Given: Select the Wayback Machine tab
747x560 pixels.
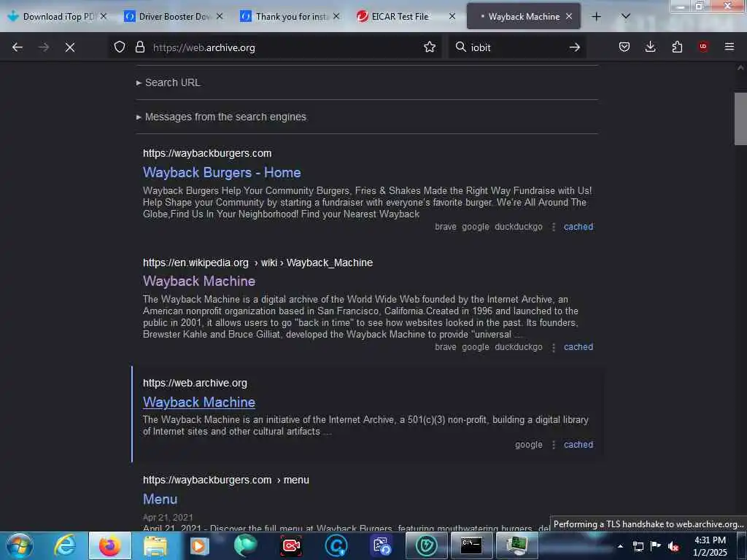Looking at the screenshot, I should pyautogui.click(x=523, y=17).
